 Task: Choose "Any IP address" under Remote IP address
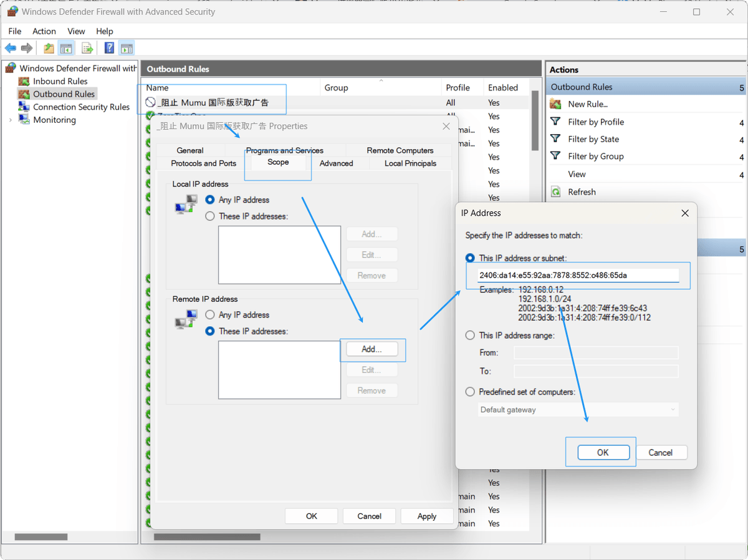click(x=210, y=315)
